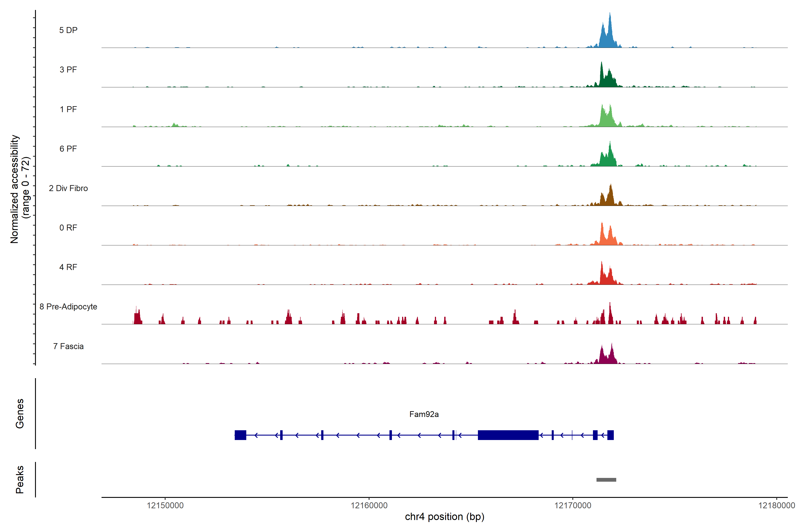Screen dimensions: 798x532
Task: Click the 7 Fascia track label
Action: click(68, 346)
